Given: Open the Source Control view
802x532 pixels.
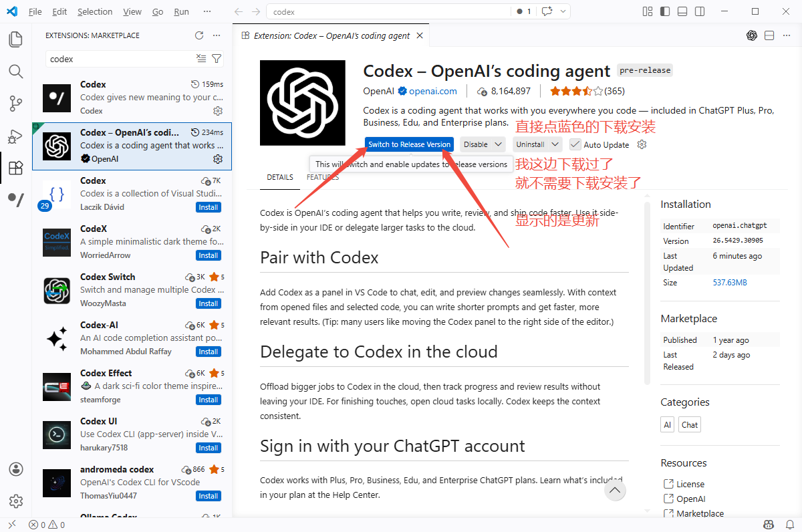Looking at the screenshot, I should pyautogui.click(x=15, y=104).
